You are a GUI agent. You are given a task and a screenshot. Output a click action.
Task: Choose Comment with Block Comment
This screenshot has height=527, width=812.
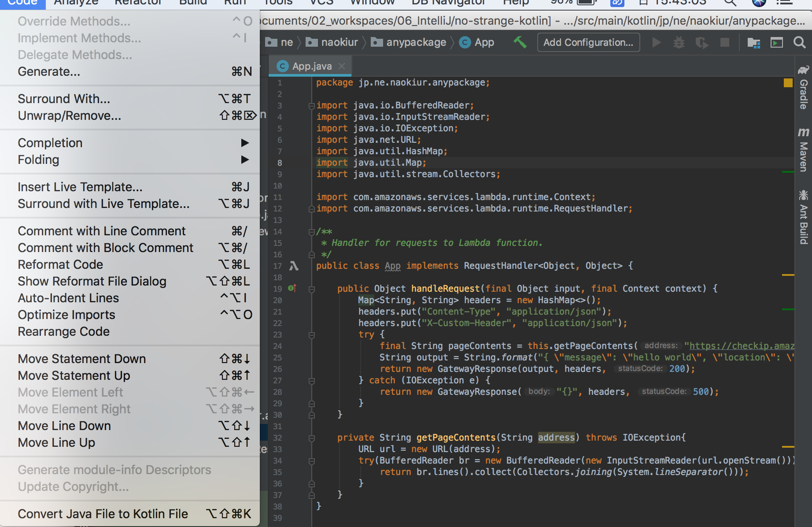point(130,248)
